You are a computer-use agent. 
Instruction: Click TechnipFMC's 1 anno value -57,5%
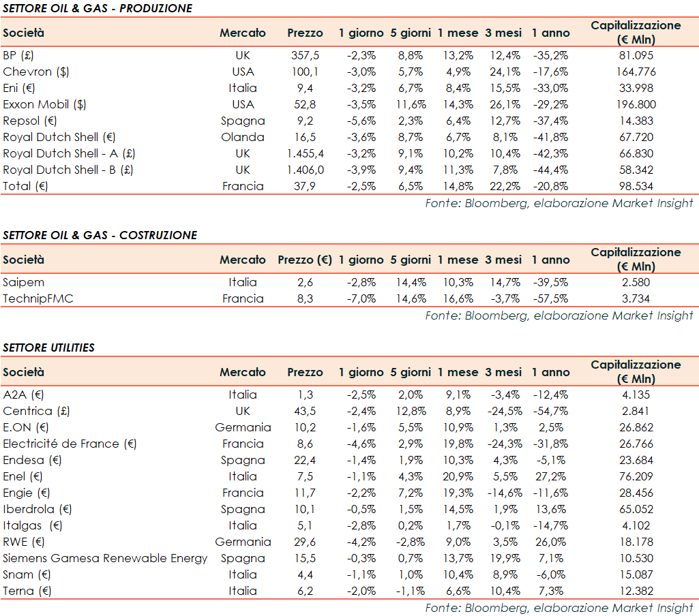pyautogui.click(x=551, y=298)
